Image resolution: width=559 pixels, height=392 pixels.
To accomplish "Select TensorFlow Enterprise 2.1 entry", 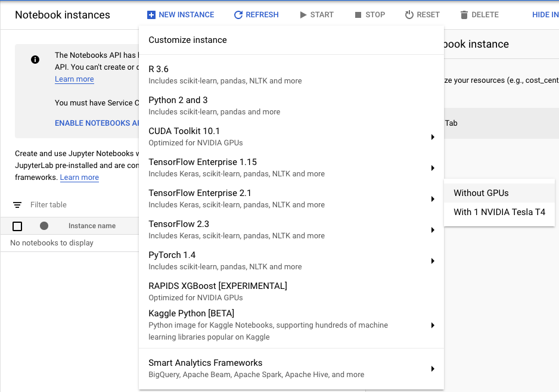I will tap(291, 199).
